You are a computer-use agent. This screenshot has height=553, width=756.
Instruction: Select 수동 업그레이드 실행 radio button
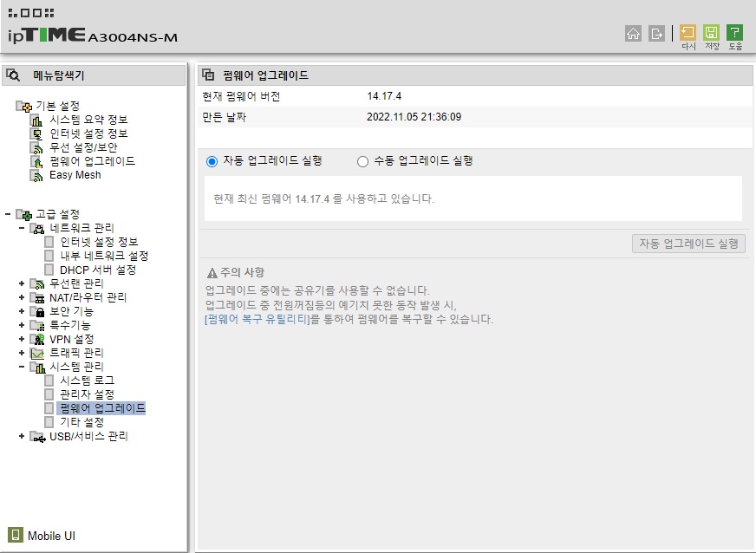pos(362,161)
